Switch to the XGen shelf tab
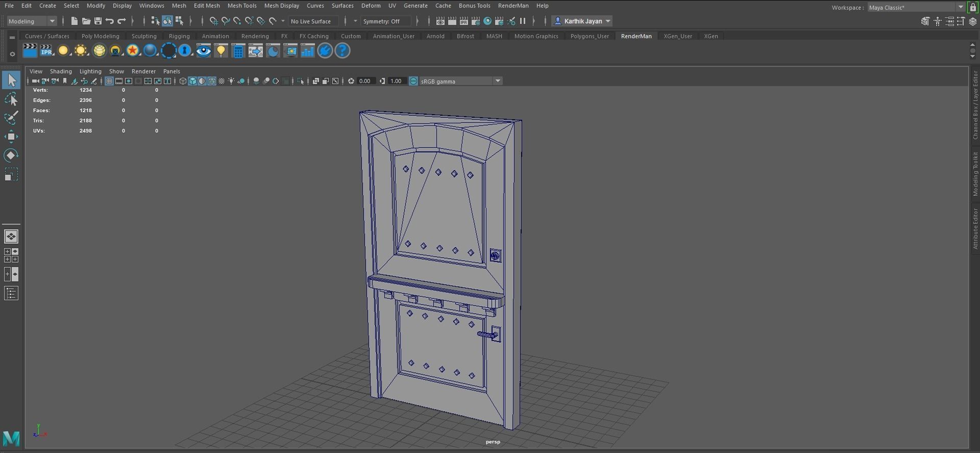This screenshot has width=980, height=453. click(711, 36)
